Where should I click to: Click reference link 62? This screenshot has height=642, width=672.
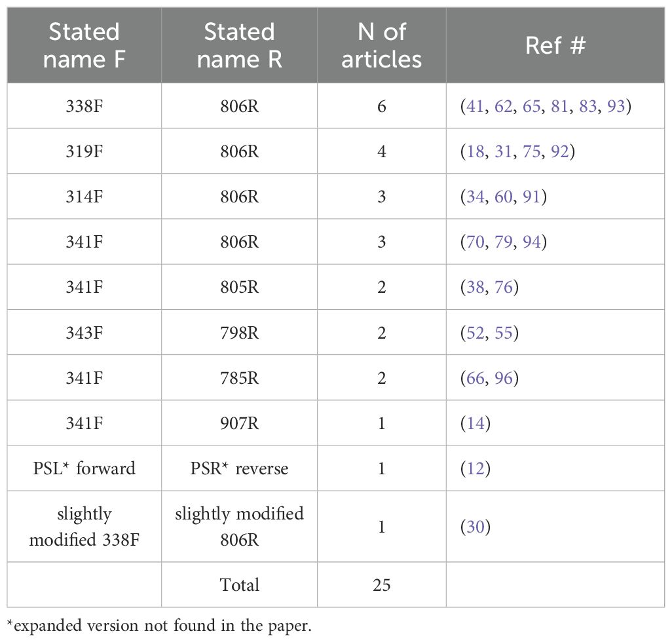click(x=504, y=106)
